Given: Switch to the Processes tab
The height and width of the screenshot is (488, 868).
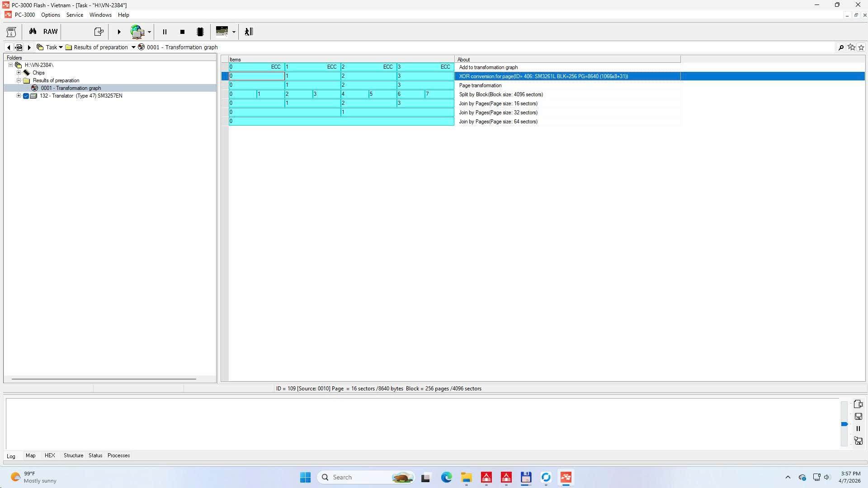Looking at the screenshot, I should pos(118,455).
